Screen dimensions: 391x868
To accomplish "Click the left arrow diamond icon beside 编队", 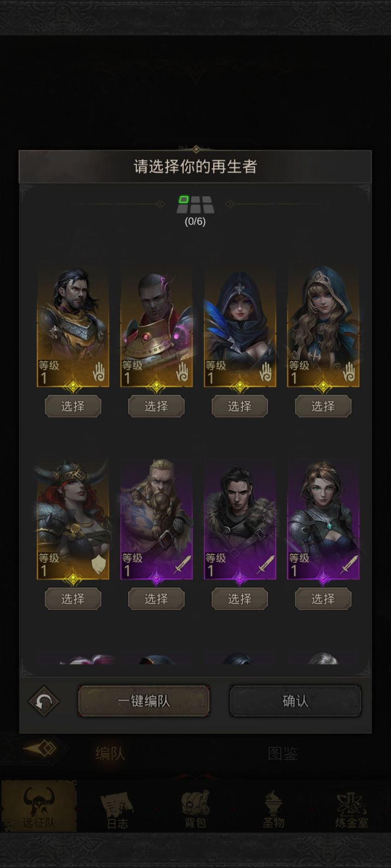I will (40, 749).
